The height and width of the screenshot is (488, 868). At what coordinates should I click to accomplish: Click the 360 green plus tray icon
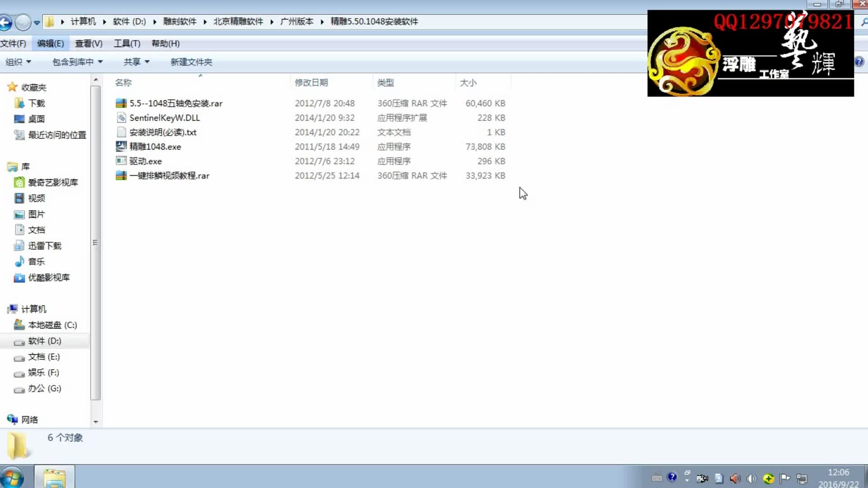pos(769,478)
